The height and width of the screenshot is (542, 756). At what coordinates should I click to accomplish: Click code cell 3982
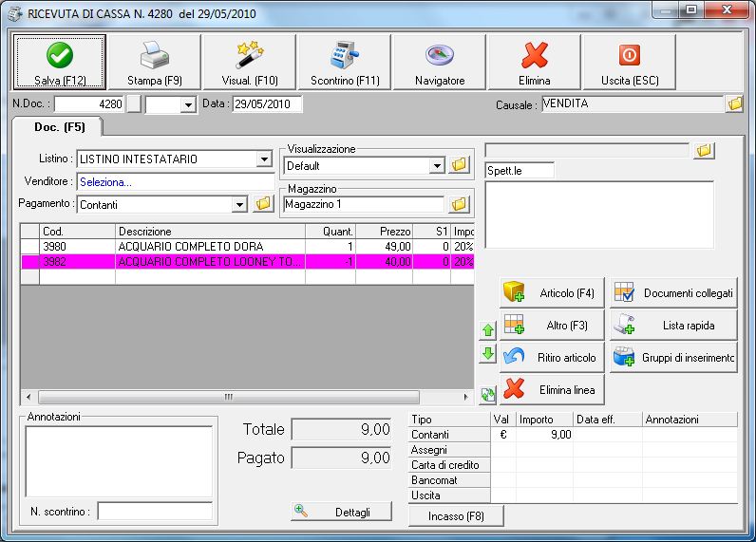tap(77, 262)
